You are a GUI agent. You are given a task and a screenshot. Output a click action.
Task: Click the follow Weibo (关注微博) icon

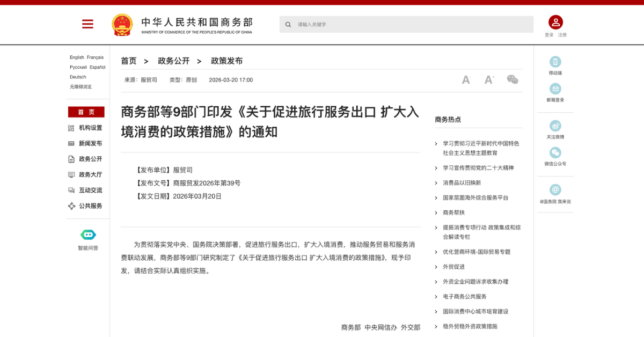tap(555, 126)
